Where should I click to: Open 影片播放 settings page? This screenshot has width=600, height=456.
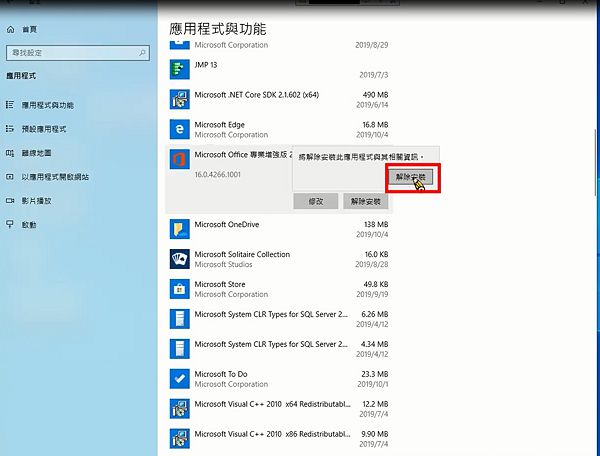point(36,201)
